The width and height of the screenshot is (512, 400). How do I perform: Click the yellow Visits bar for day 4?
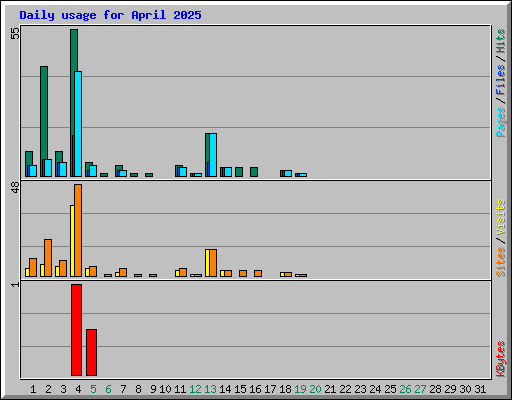click(72, 241)
